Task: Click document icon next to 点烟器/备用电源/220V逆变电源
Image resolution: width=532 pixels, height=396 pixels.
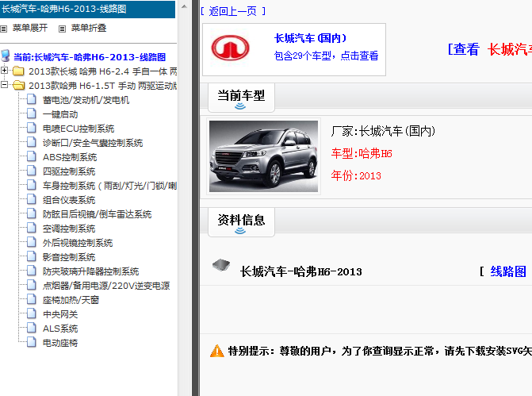Action: tap(32, 285)
